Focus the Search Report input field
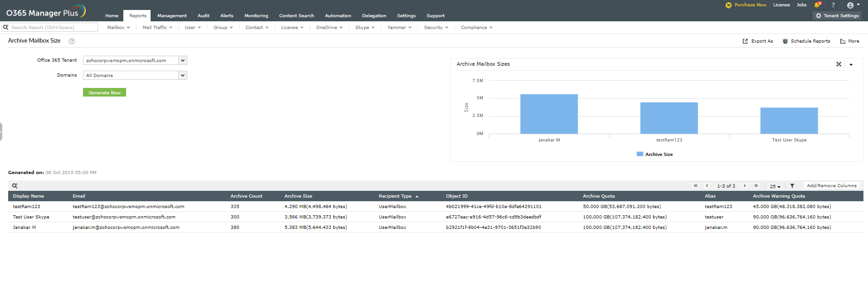The image size is (868, 286). pos(52,28)
